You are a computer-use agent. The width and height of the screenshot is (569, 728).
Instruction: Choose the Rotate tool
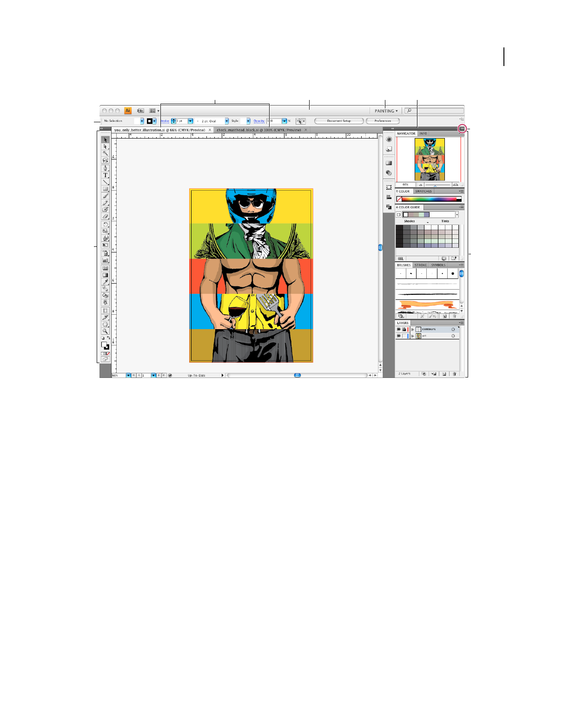click(x=105, y=225)
